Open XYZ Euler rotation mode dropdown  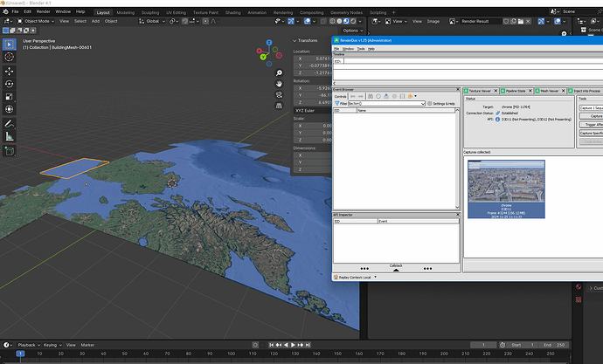click(x=312, y=111)
